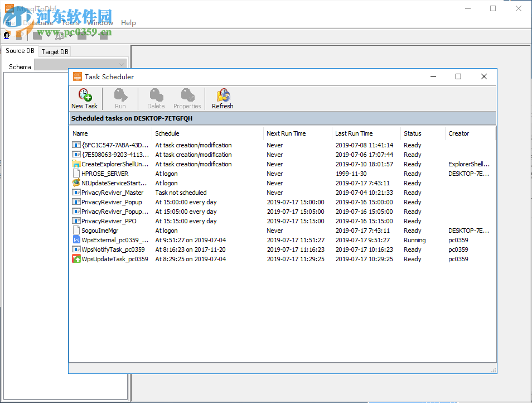
Task: Click the CreateExplorerShellUn folder icon
Action: point(76,164)
